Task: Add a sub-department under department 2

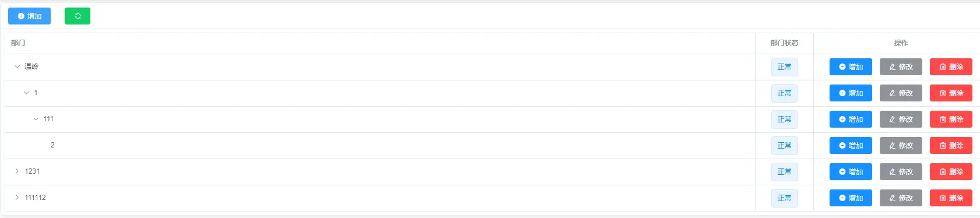Action: [851, 146]
